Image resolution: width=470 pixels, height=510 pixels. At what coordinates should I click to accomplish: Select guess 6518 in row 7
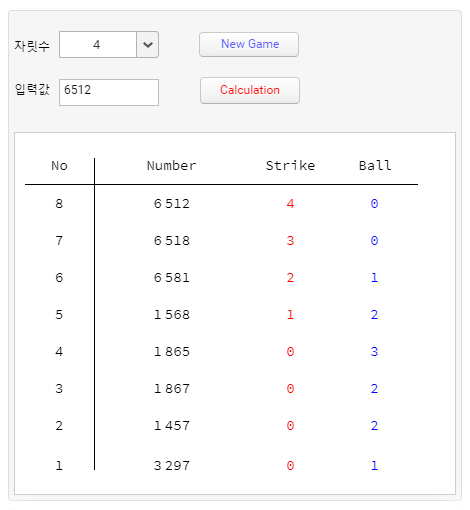pos(172,241)
